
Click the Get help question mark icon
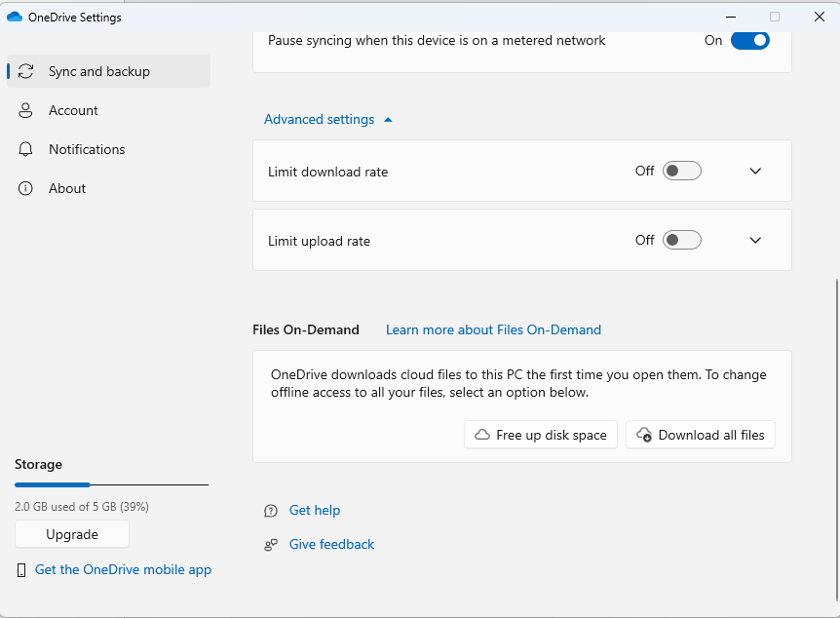(x=271, y=511)
